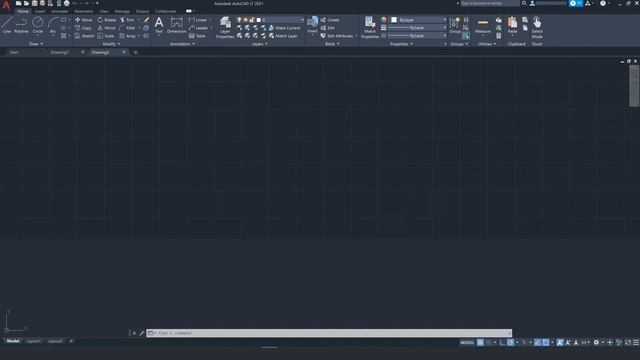Click the Stretch tool
640x360 pixels.
[84, 36]
